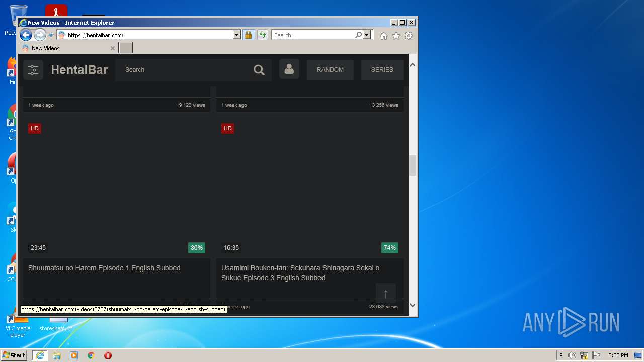Click the 16:35 duration thumbnail
Viewport: 644px width, 362px height.
(x=310, y=188)
